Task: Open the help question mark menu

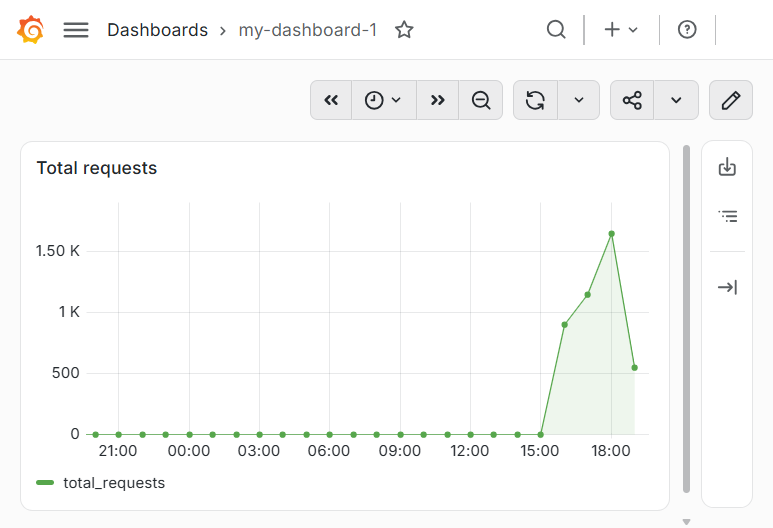Action: click(687, 30)
